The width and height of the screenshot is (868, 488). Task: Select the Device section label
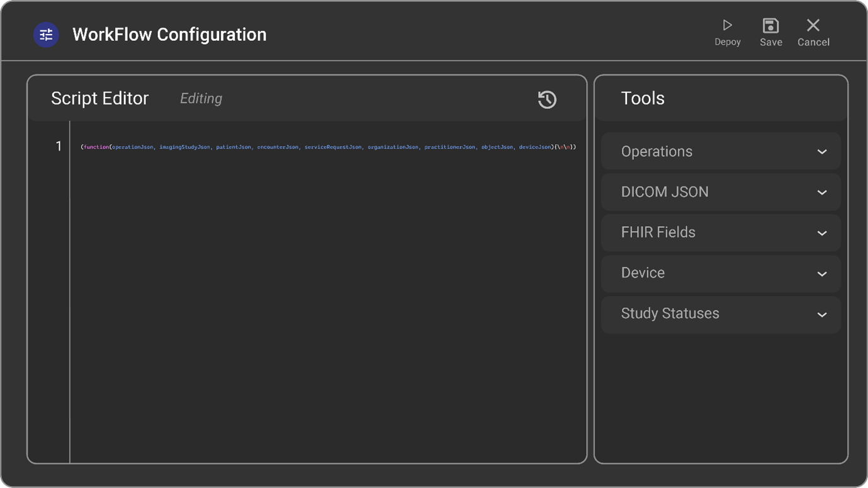tap(643, 273)
